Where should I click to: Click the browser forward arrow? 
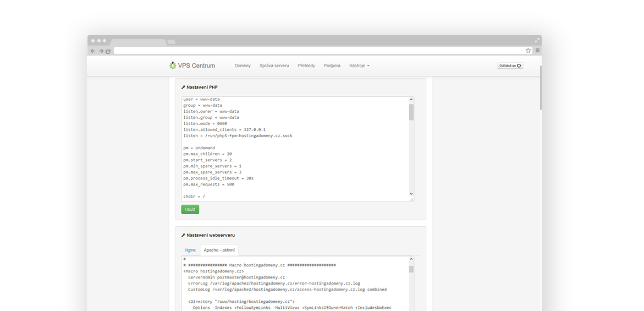(101, 51)
